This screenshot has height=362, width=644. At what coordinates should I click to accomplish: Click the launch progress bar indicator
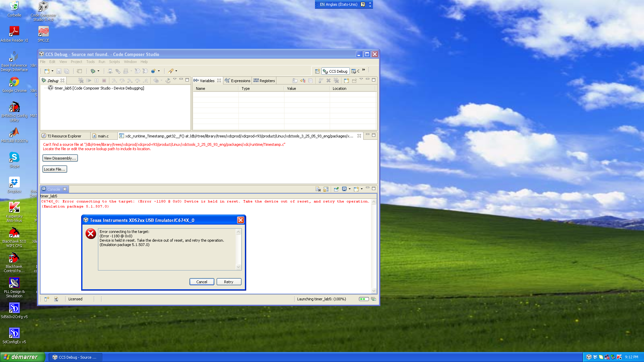tap(364, 299)
